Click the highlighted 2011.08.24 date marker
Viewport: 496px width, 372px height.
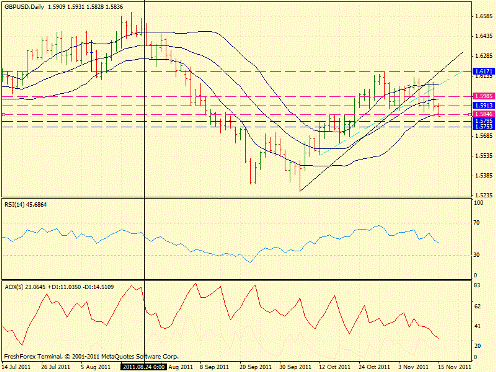[144, 367]
